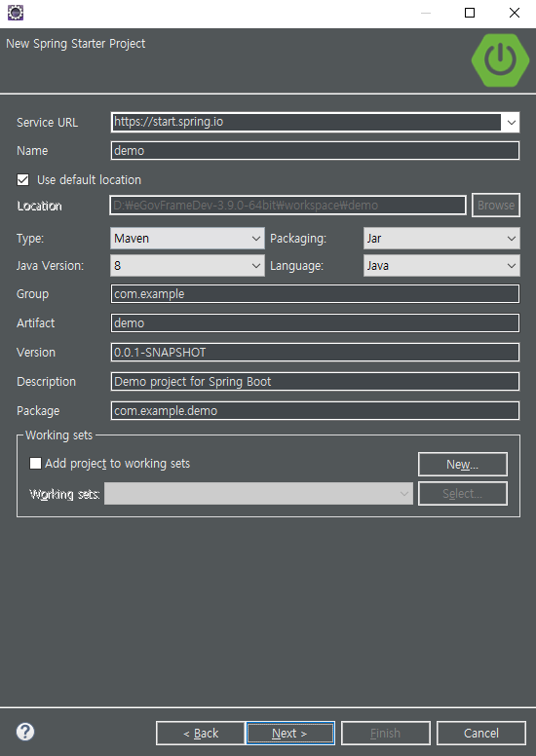Go to the Next wizard page
The width and height of the screenshot is (536, 756).
[290, 734]
